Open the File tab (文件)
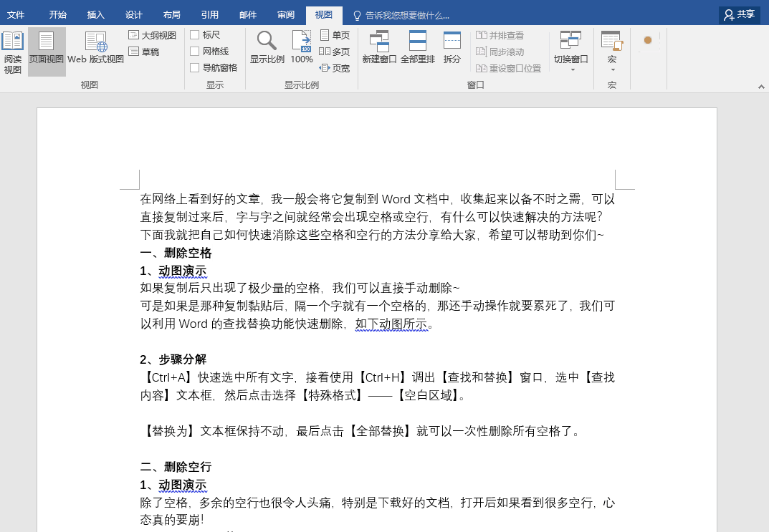Image resolution: width=769 pixels, height=532 pixels. pyautogui.click(x=16, y=15)
